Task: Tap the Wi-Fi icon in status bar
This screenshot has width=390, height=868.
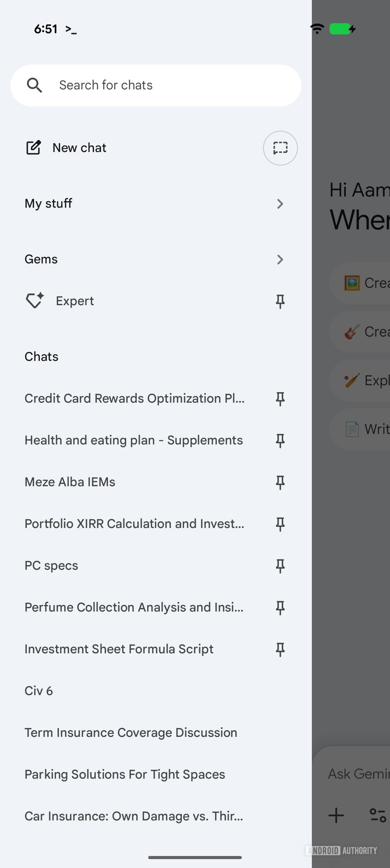Action: pyautogui.click(x=317, y=29)
